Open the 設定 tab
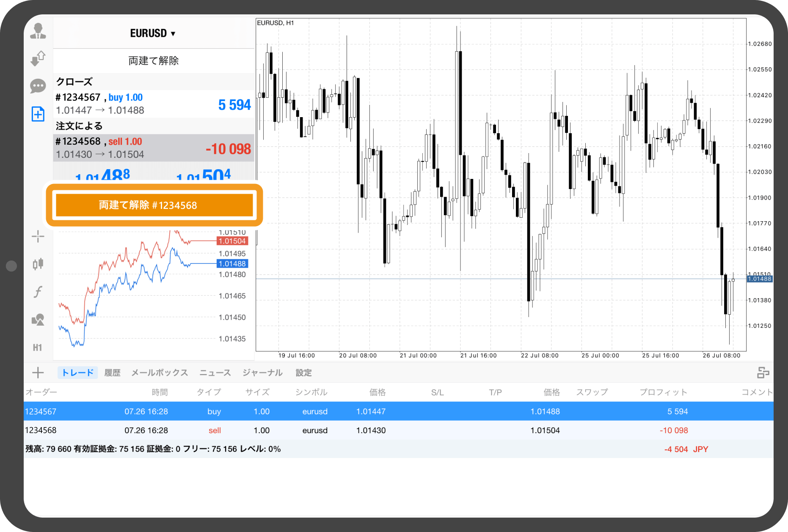Viewport: 788px width, 532px height. [303, 373]
